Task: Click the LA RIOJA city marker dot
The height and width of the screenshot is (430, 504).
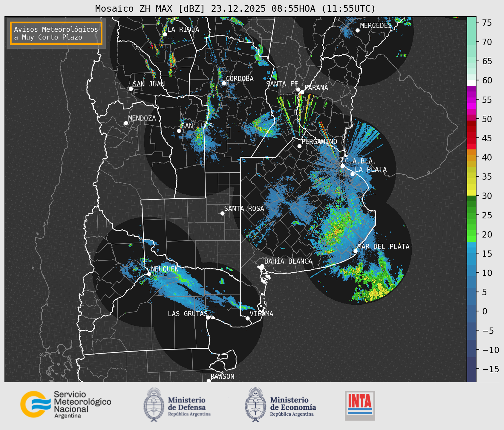Action: [x=165, y=34]
